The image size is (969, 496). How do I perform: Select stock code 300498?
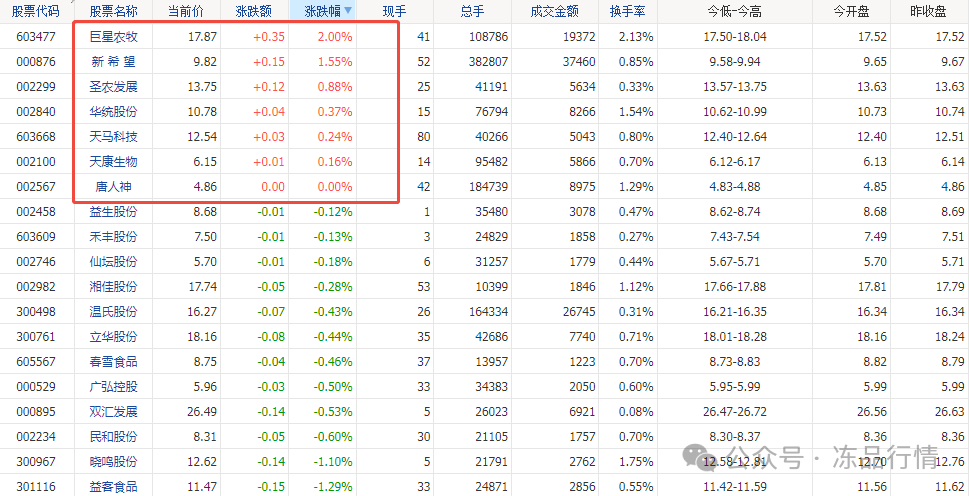36,312
